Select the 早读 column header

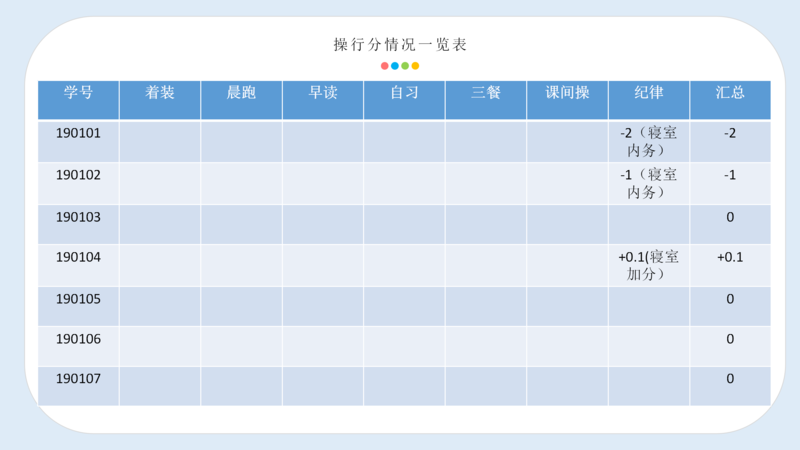(323, 100)
